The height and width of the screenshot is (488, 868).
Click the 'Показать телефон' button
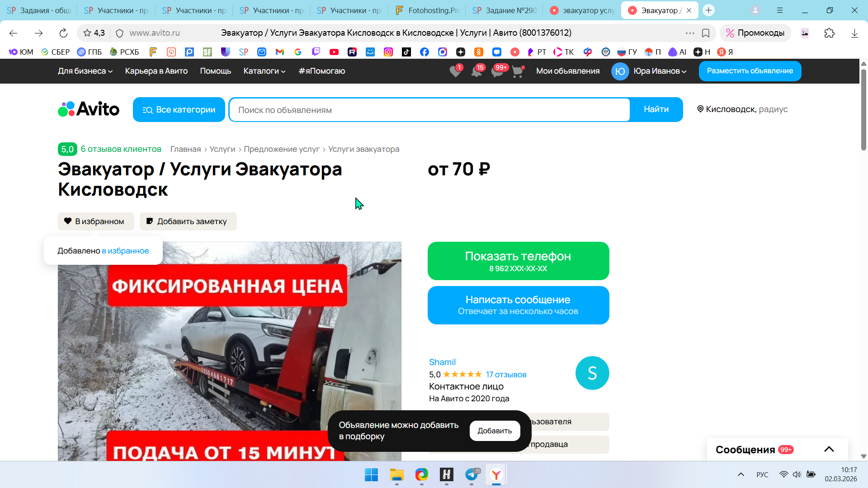pyautogui.click(x=518, y=261)
